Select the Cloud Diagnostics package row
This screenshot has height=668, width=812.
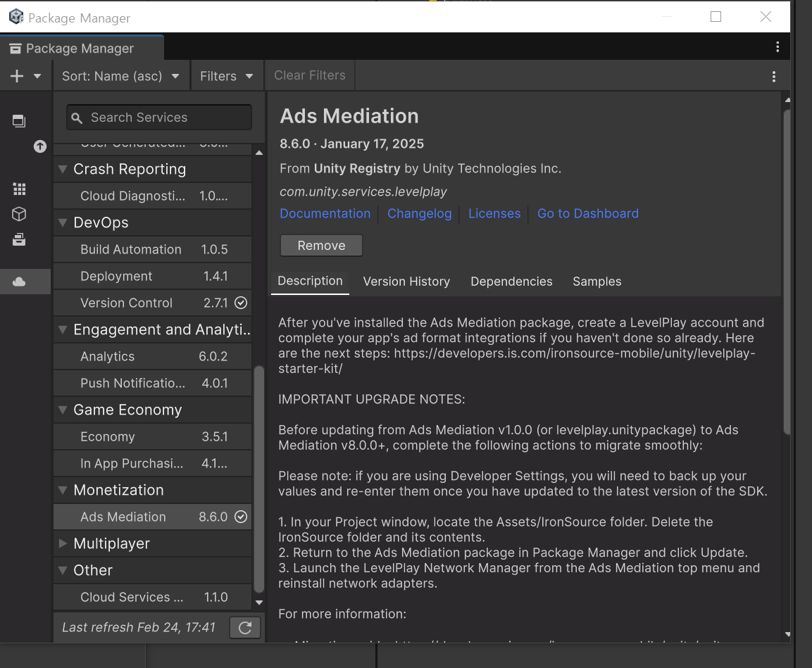[153, 196]
